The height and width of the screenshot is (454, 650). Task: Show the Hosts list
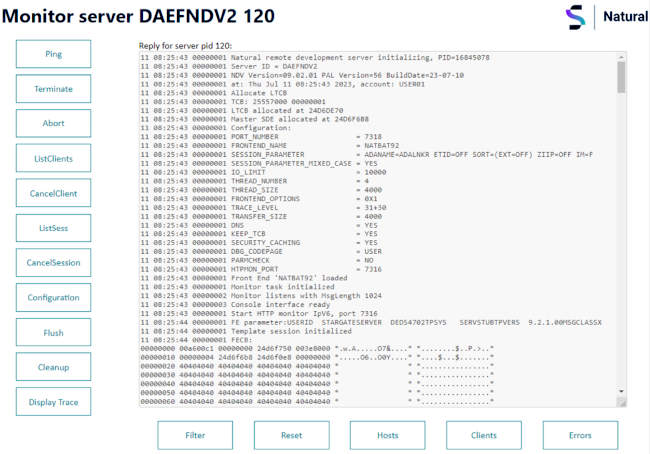388,435
